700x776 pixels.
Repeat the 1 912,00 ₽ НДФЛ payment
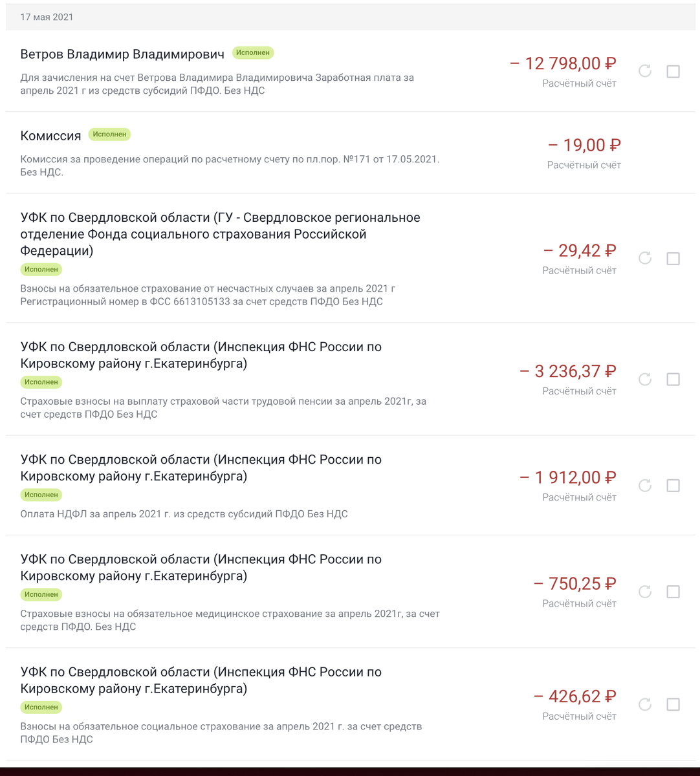[x=645, y=486]
